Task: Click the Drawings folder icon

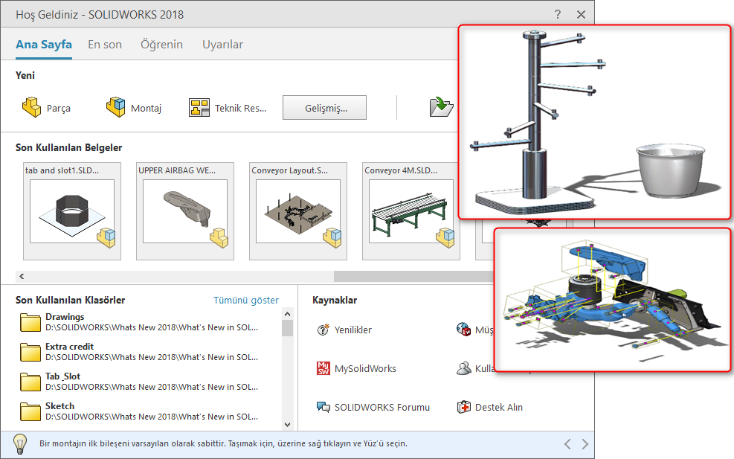Action: pyautogui.click(x=30, y=322)
